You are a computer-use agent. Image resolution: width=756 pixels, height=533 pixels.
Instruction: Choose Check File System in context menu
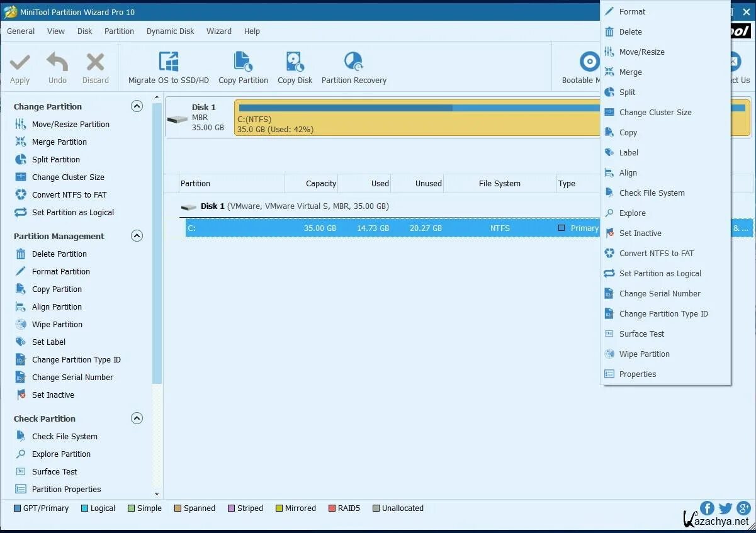coord(665,193)
